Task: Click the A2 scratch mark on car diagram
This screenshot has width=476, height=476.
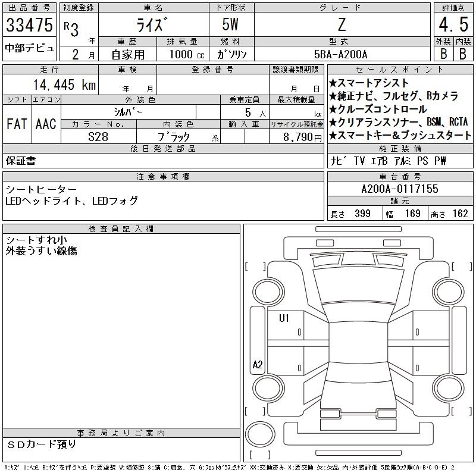Action: [x=258, y=365]
